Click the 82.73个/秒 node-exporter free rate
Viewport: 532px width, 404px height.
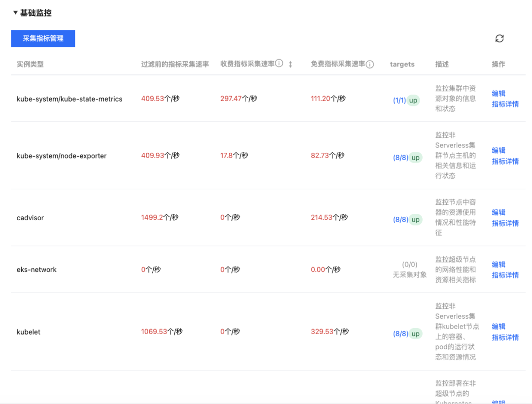(x=328, y=155)
